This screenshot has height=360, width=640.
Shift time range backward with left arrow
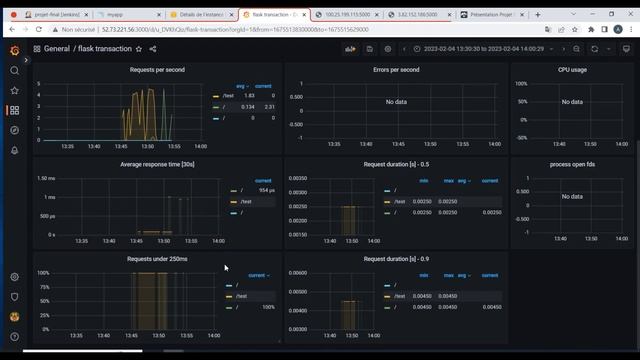[x=404, y=49]
